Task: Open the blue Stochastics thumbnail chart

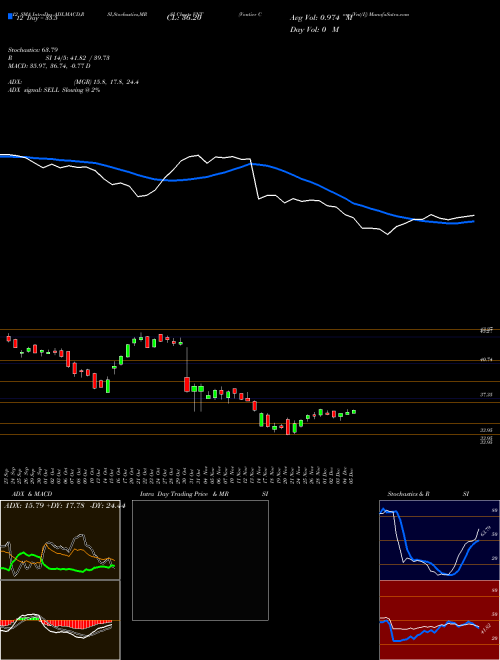Action: [x=439, y=540]
